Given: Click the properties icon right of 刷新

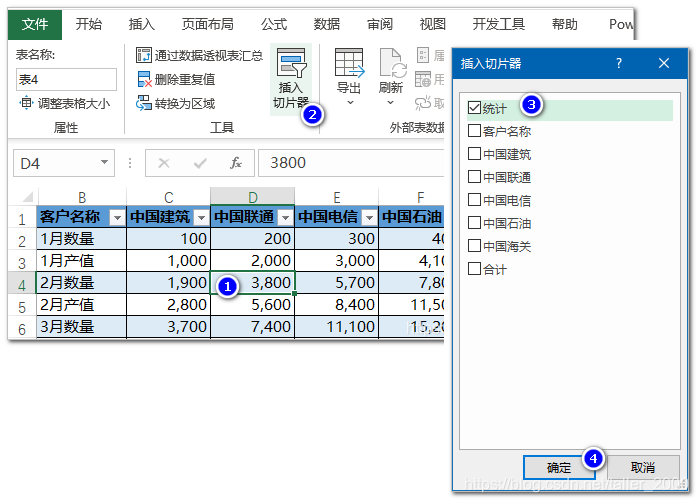Looking at the screenshot, I should 423,55.
